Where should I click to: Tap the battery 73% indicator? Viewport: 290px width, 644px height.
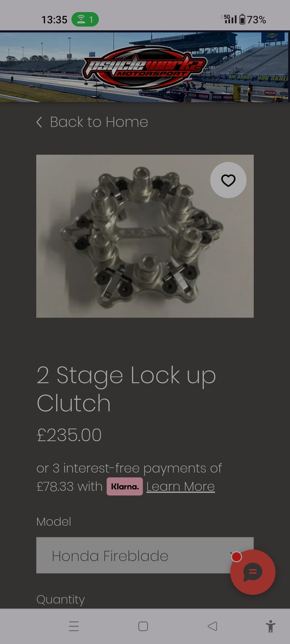[253, 19]
